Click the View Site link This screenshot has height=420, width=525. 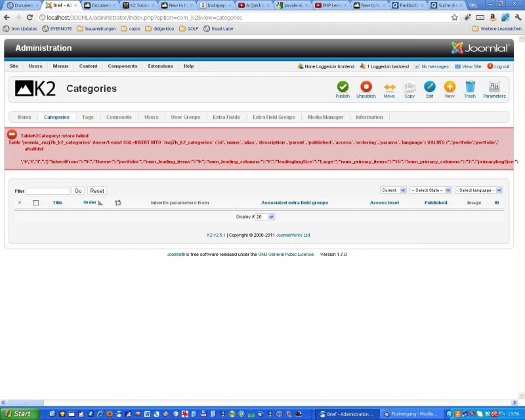click(x=468, y=66)
